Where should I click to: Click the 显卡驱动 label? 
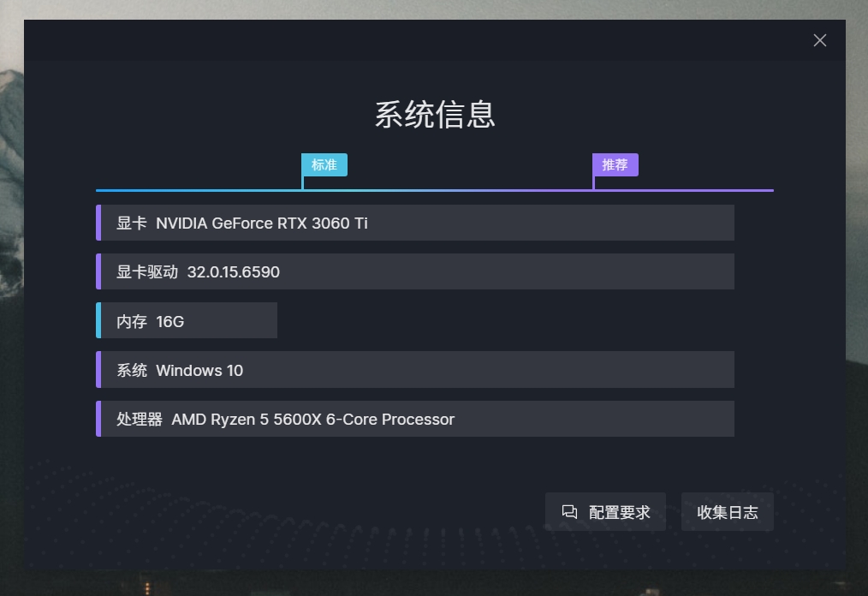point(147,272)
